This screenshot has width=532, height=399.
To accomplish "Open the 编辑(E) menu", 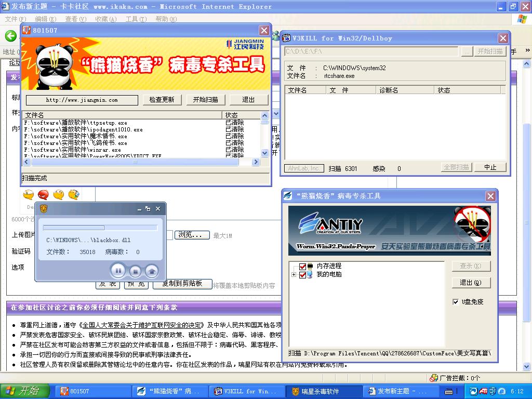I will 46,19.
